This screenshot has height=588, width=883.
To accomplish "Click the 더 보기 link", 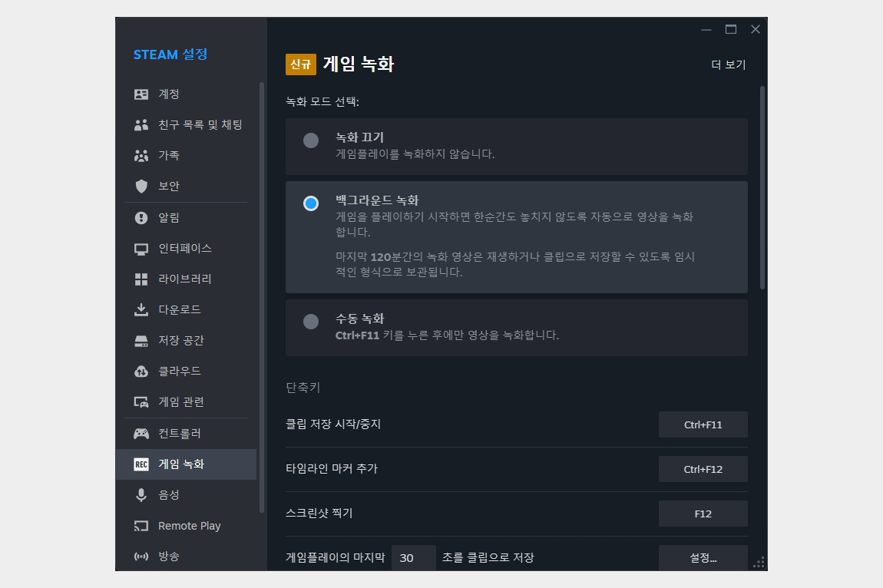I will [x=728, y=64].
